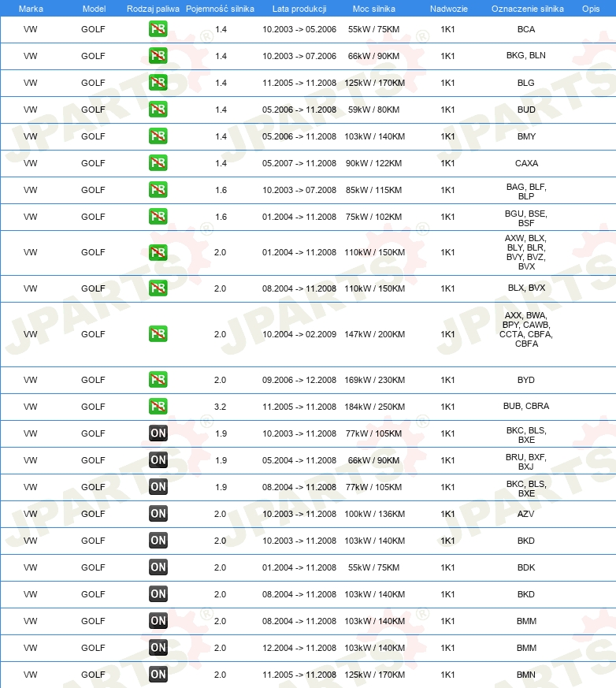Viewport: 616px width, 688px height.
Task: Select the ON icon in the BRU, BXF, BXJ row
Action: 158,459
